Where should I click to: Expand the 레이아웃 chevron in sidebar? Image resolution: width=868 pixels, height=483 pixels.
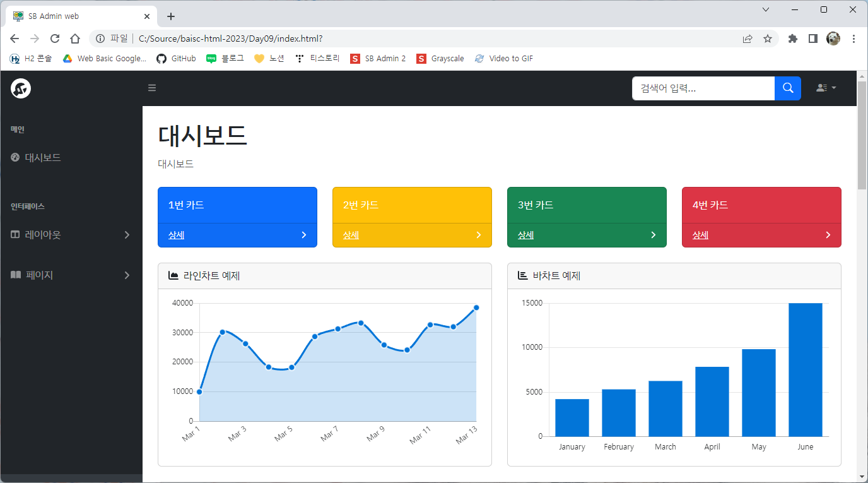point(127,235)
